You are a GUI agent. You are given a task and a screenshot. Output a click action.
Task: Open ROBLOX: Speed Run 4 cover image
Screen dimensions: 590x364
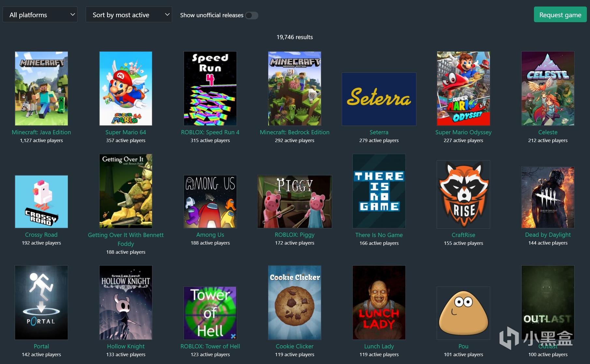pyautogui.click(x=210, y=88)
